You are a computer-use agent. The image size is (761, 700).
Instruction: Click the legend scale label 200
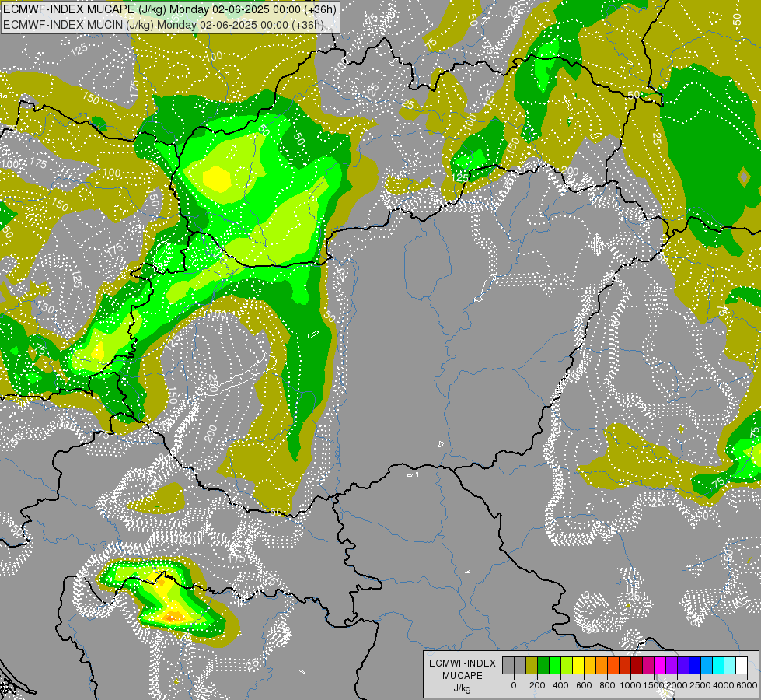tap(537, 685)
